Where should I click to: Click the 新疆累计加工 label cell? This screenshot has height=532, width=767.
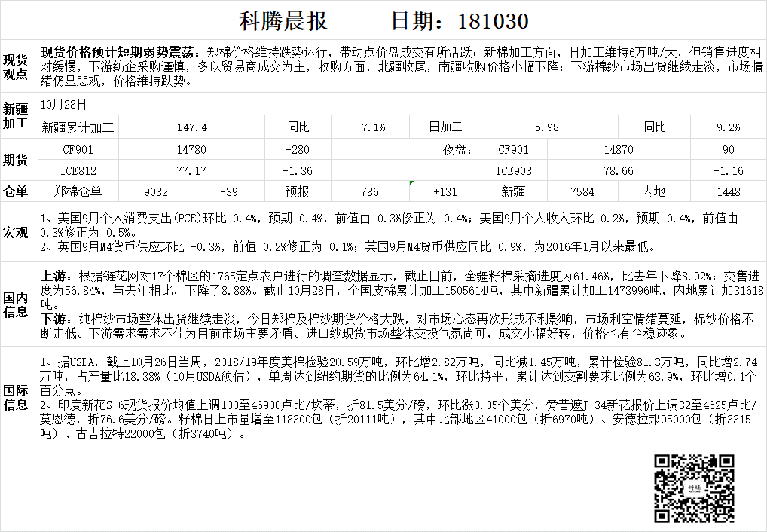pos(78,127)
